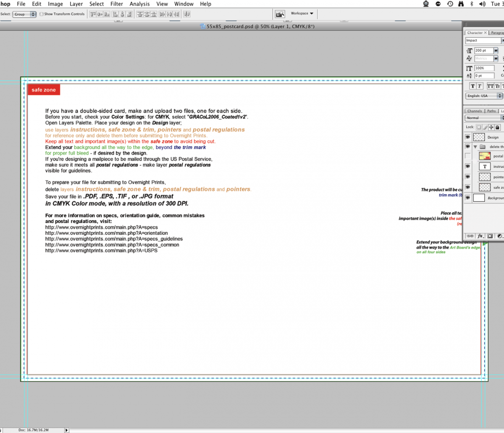Click the Faux Bold button in Character panel

(472, 86)
